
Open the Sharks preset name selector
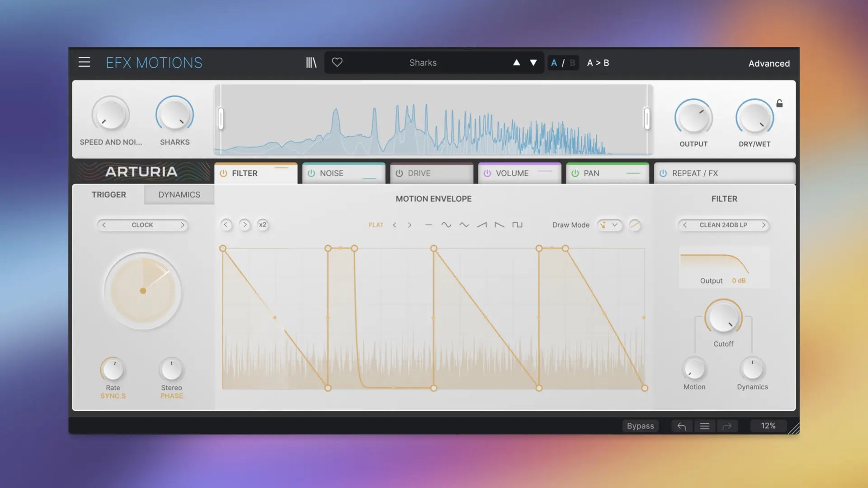[x=423, y=63]
